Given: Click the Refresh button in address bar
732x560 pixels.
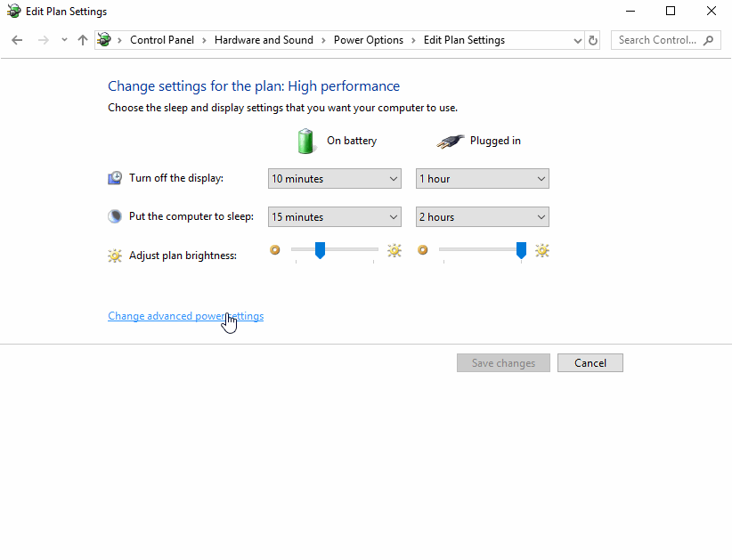Looking at the screenshot, I should pyautogui.click(x=594, y=40).
